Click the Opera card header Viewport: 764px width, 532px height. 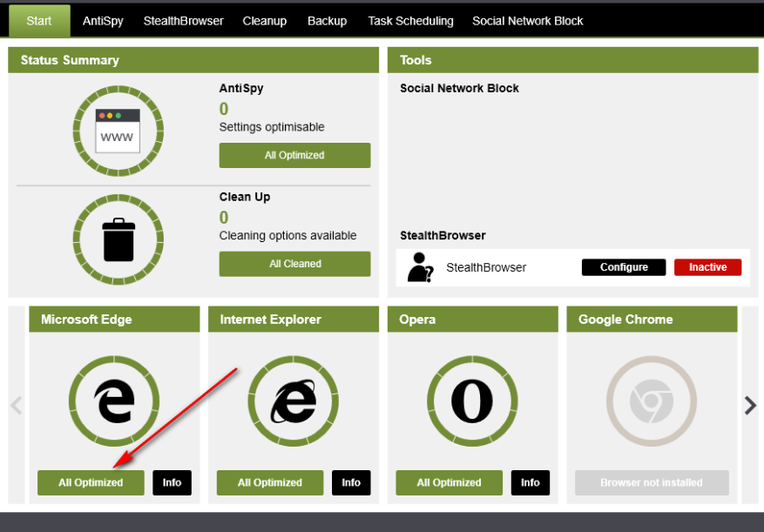click(473, 319)
